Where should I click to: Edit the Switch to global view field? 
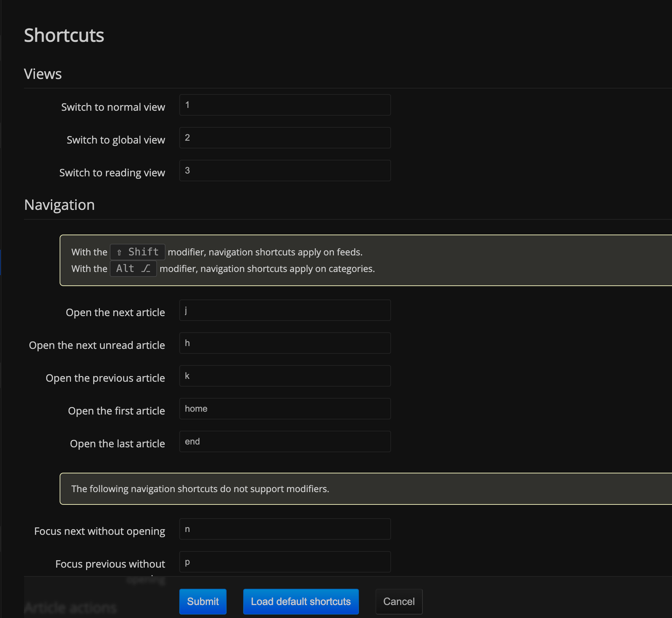click(x=285, y=138)
